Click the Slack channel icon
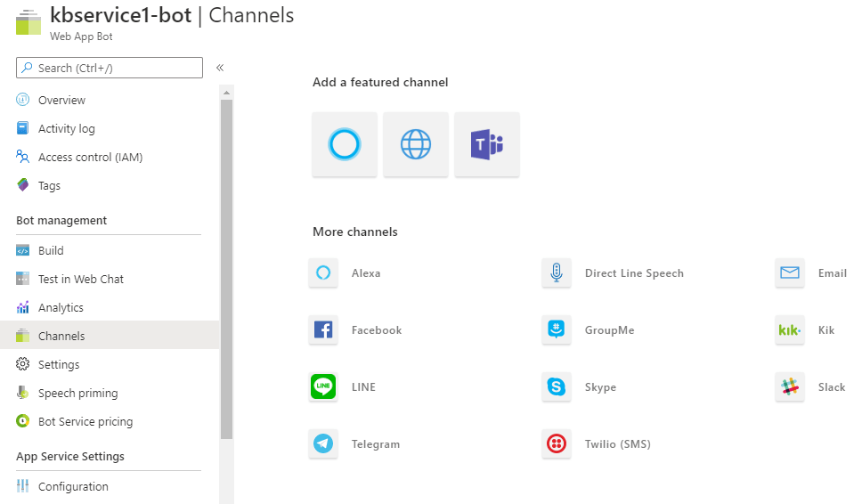 click(790, 387)
